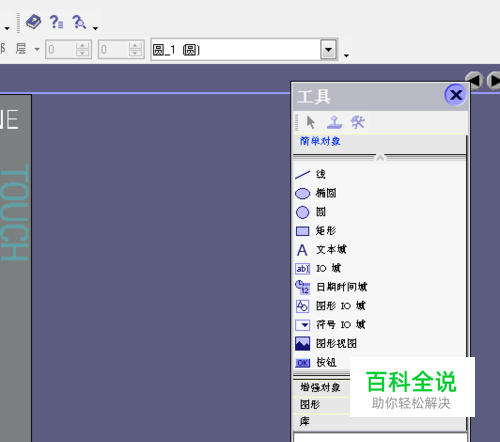The height and width of the screenshot is (442, 500).
Task: Expand the 库 group
Action: pyautogui.click(x=379, y=422)
